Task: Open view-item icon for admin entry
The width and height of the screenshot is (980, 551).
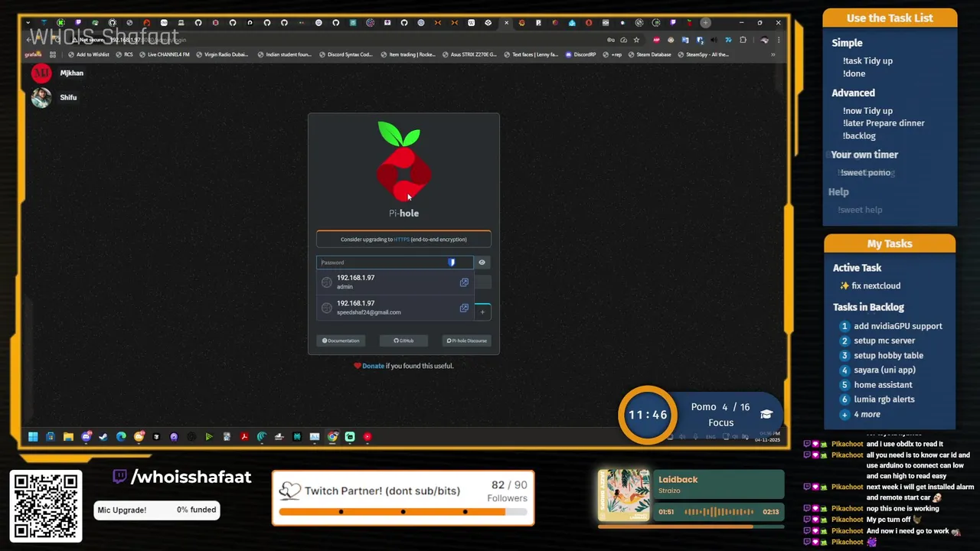Action: [x=464, y=282]
